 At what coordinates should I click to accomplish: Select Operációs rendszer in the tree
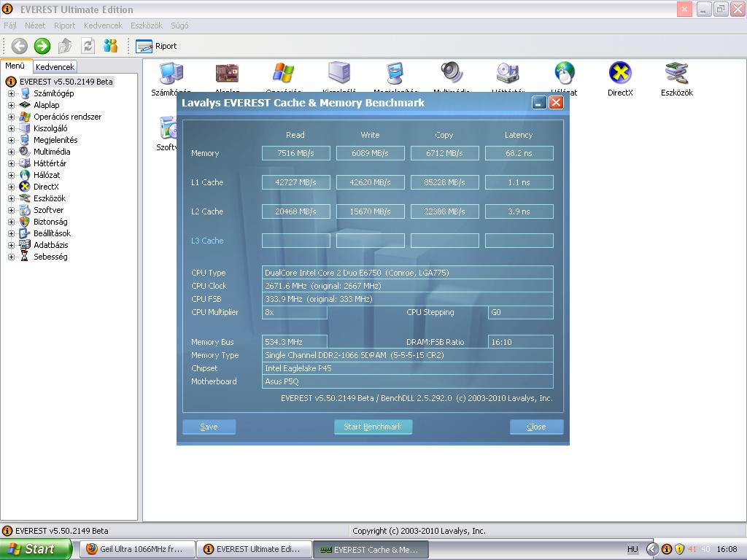click(x=67, y=117)
